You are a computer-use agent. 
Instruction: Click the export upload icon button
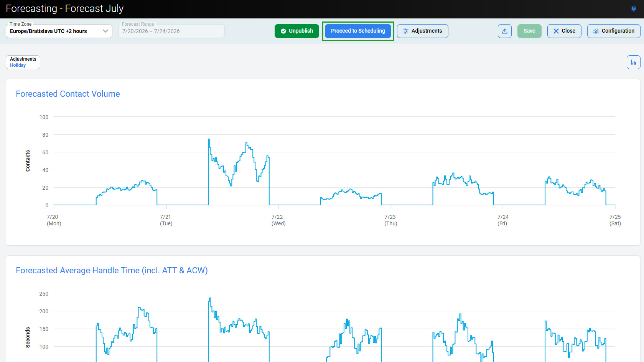tap(505, 31)
